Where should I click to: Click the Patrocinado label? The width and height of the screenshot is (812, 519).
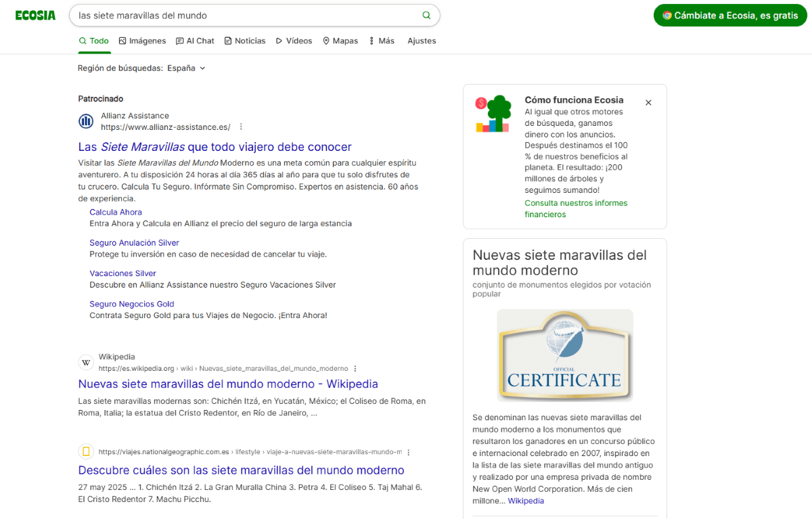pyautogui.click(x=101, y=99)
